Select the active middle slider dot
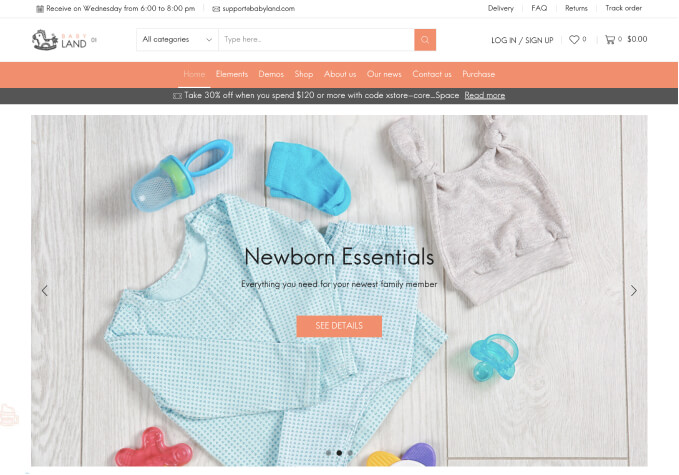Screen dimensions: 679x475 click(339, 453)
